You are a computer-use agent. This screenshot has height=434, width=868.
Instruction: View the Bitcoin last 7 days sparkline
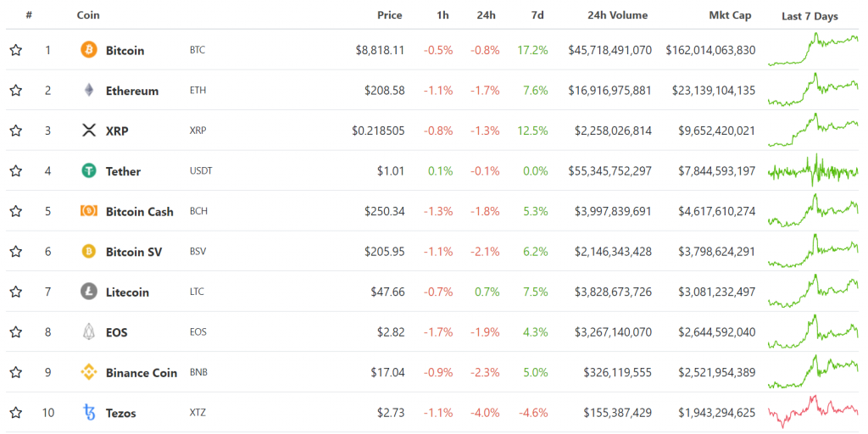(813, 49)
